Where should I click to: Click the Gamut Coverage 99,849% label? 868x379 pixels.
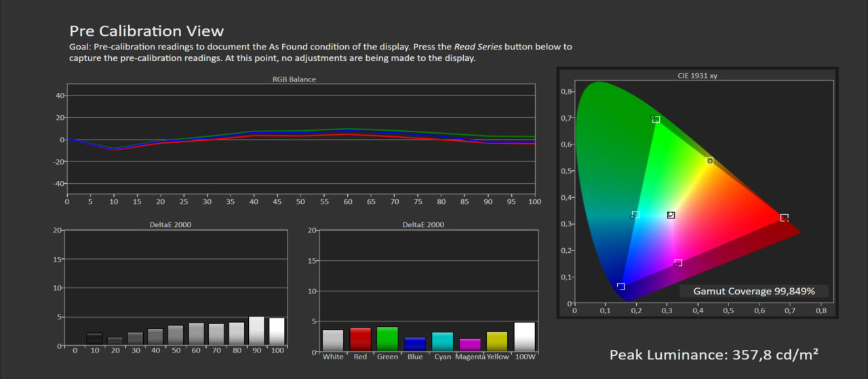coord(754,291)
